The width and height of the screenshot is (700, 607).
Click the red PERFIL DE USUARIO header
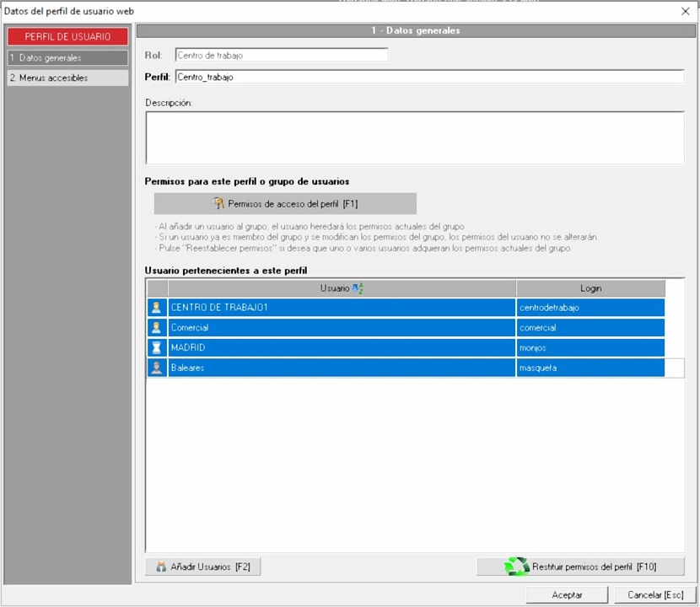[67, 37]
